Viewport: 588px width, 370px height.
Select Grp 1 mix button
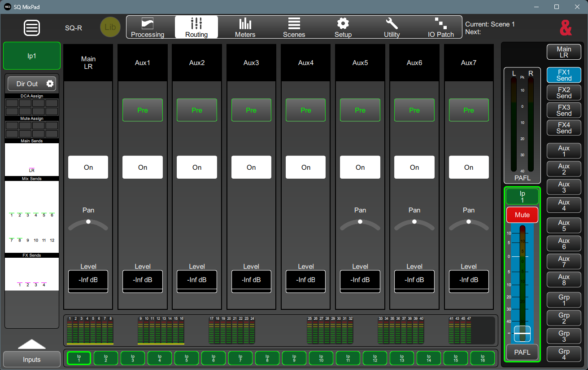click(x=564, y=300)
